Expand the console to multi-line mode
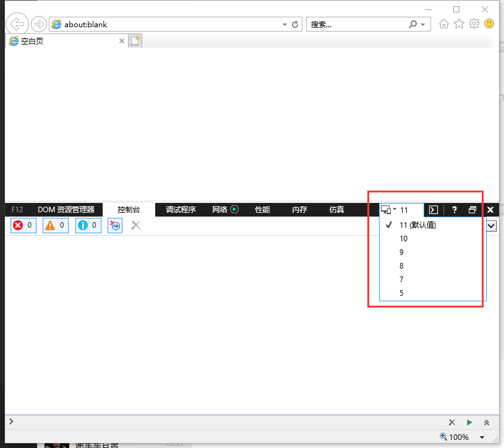Viewport: 504px width, 448px height. click(487, 422)
